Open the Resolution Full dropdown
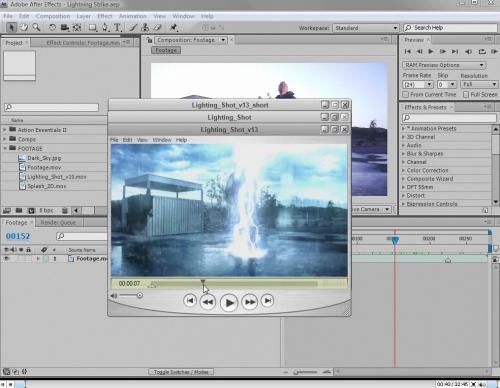Image resolution: width=500 pixels, height=388 pixels. [479, 84]
